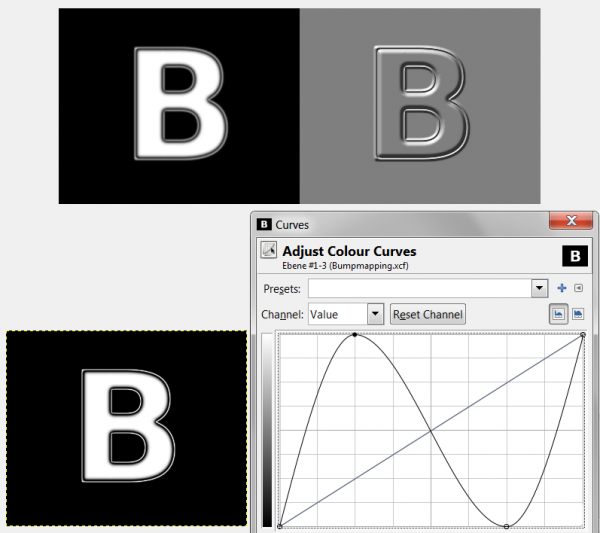This screenshot has height=533, width=600.
Task: Close the Curves dialog
Action: [x=571, y=221]
